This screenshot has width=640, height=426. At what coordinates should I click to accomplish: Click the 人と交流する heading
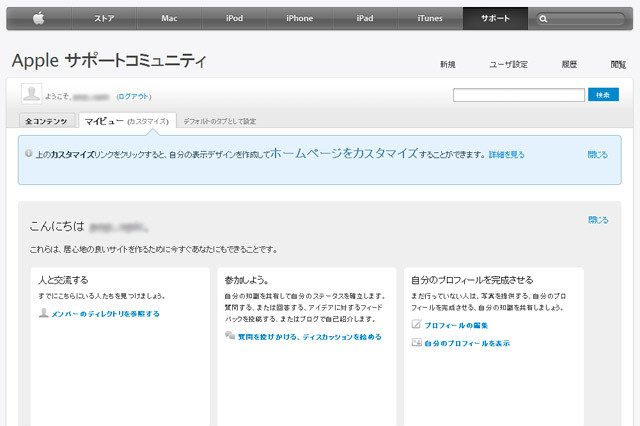pos(63,280)
